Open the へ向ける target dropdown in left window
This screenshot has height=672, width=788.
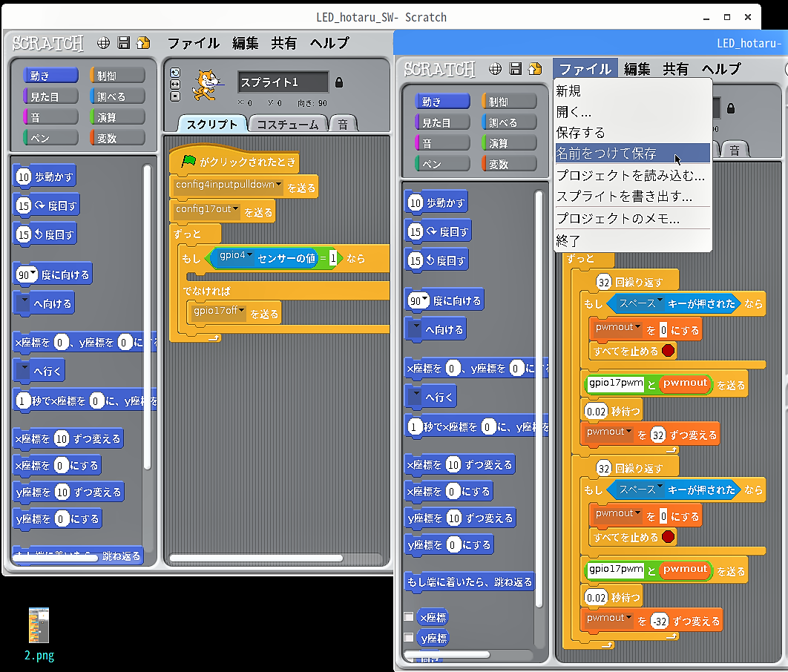[x=23, y=303]
